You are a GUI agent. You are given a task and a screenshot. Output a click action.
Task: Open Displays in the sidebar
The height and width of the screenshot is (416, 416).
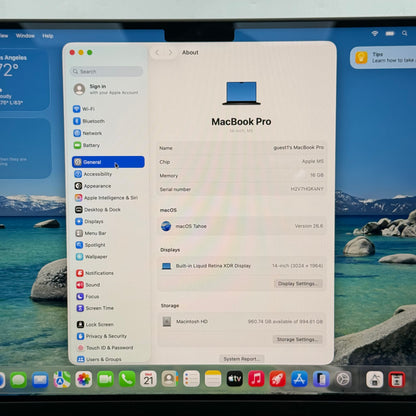[89, 221]
